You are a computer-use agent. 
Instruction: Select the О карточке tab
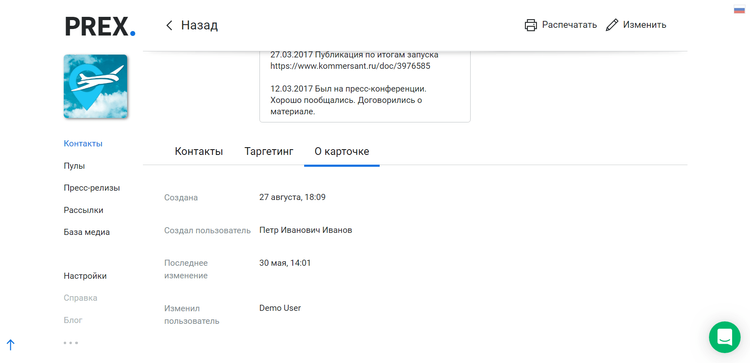(x=342, y=152)
